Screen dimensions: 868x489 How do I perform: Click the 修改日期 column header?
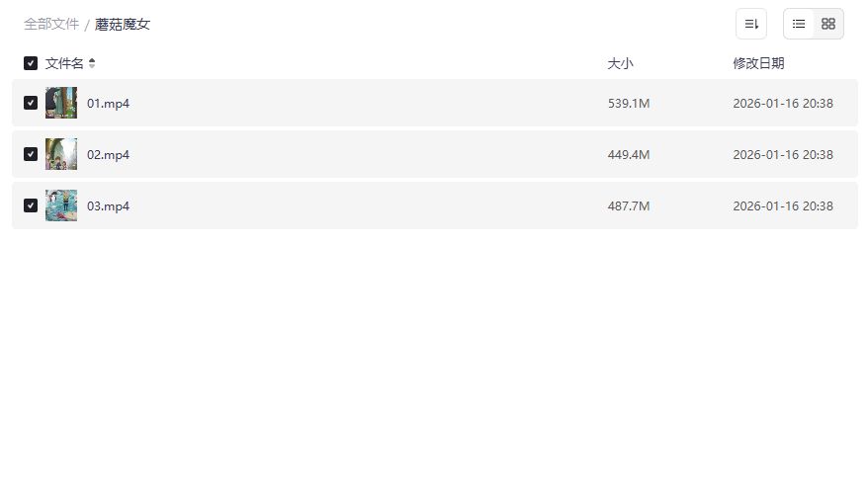coord(758,63)
